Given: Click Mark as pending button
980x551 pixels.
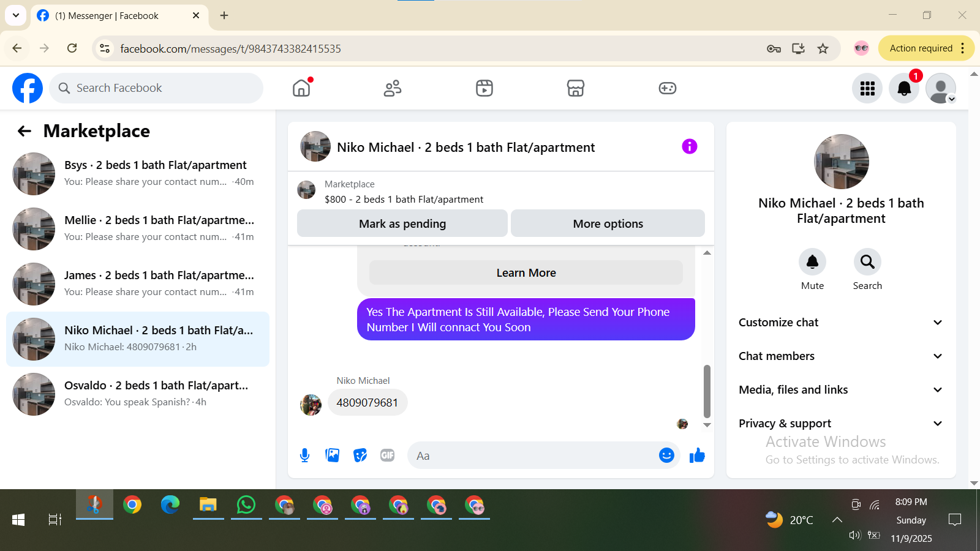Looking at the screenshot, I should point(402,223).
